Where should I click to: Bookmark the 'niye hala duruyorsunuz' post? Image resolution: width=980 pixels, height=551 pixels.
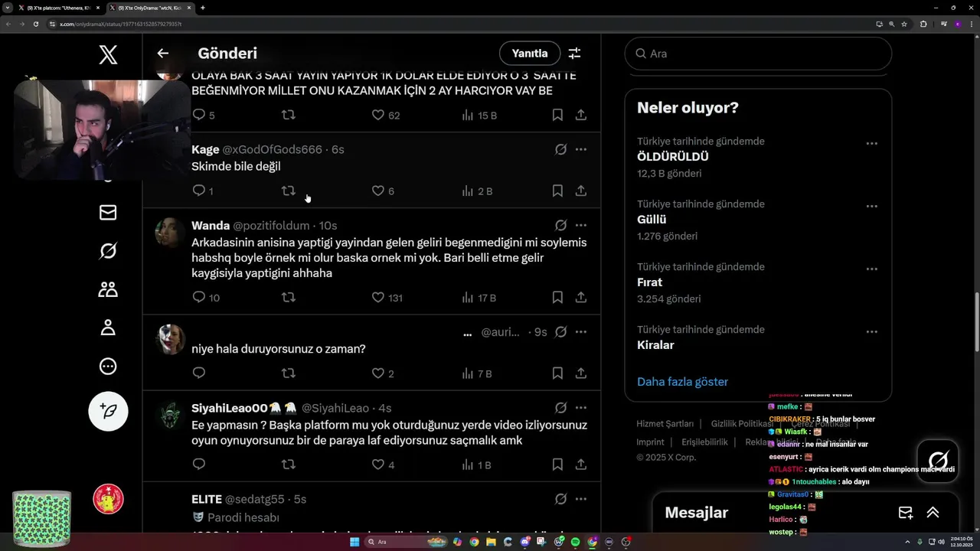click(557, 373)
